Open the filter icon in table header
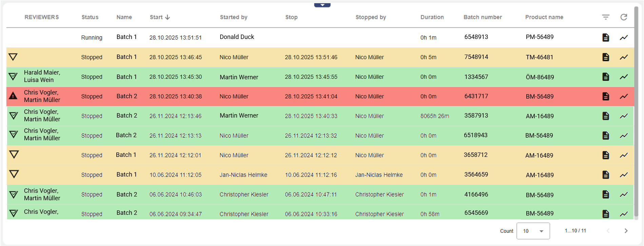This screenshot has width=644, height=246. (x=605, y=17)
